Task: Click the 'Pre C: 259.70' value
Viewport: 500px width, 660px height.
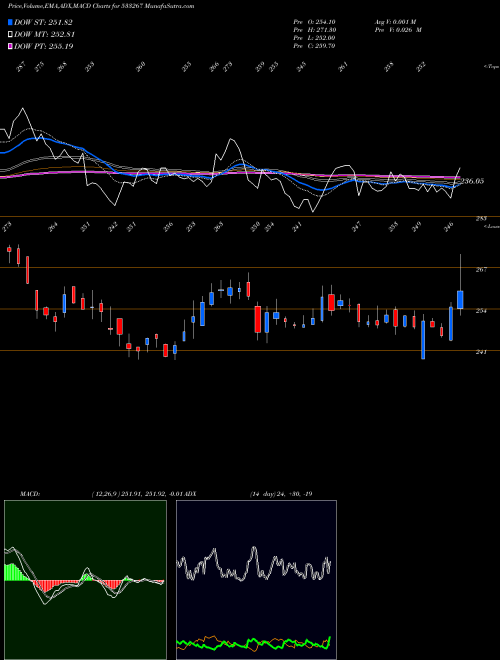Action: click(314, 46)
